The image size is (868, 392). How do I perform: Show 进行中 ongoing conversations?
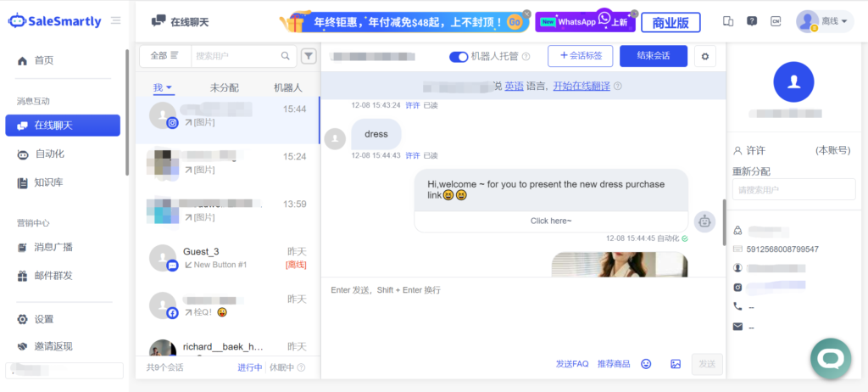tap(250, 367)
